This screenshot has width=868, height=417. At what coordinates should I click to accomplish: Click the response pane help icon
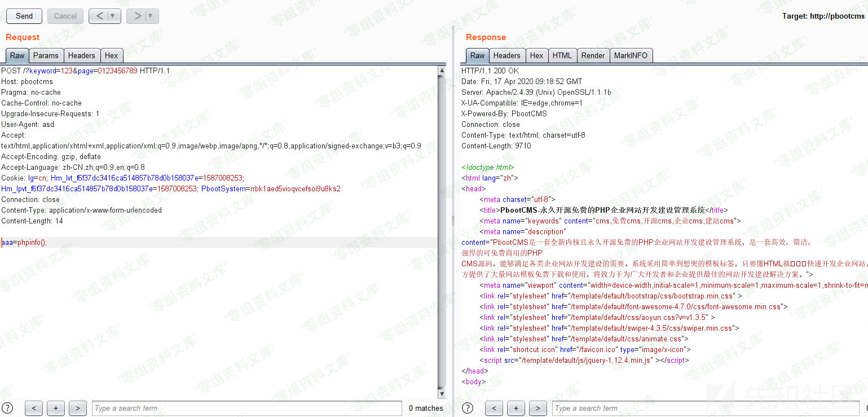(467, 408)
